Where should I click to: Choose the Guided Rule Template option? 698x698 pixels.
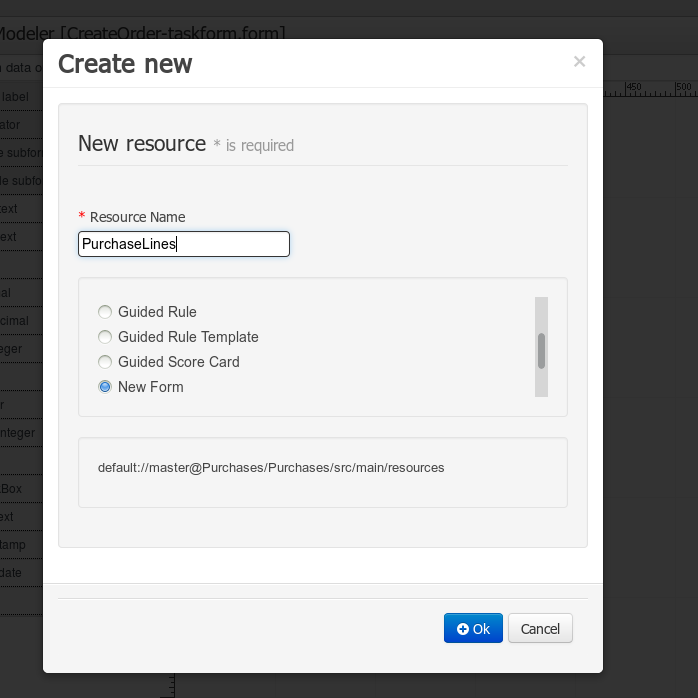105,337
